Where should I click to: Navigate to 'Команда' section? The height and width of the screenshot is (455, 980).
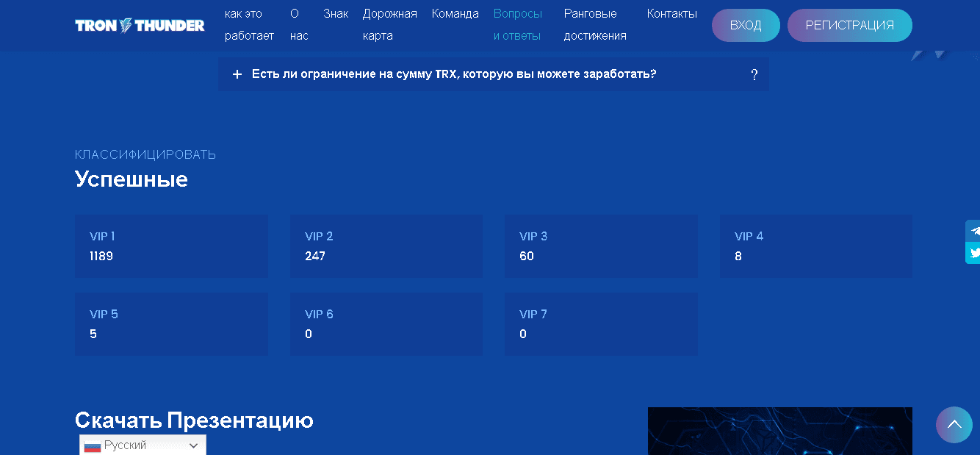[x=455, y=14]
